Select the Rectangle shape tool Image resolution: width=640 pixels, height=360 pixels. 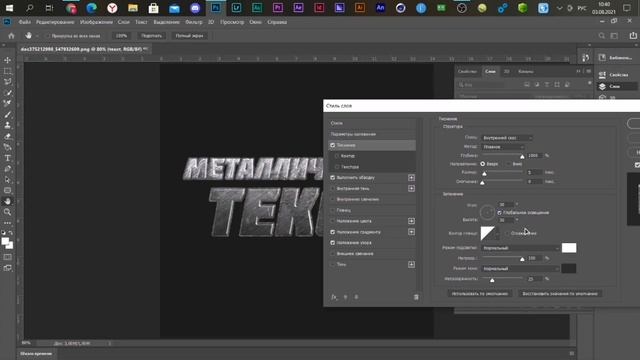click(7, 190)
